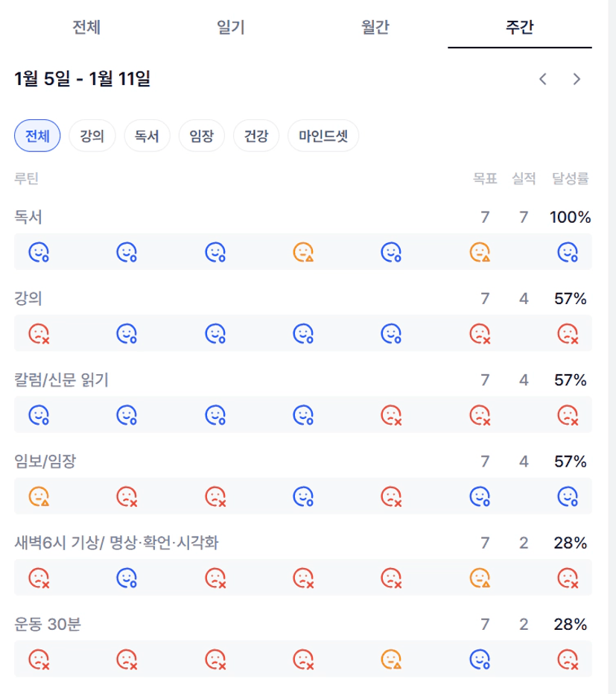Click the 달성률 column header
616x694 pixels.
pyautogui.click(x=570, y=178)
